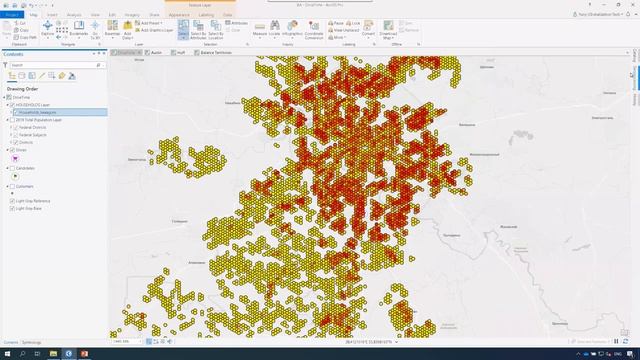Click the Customers dot symbol swatch
The image size is (640, 360).
(x=12, y=193)
